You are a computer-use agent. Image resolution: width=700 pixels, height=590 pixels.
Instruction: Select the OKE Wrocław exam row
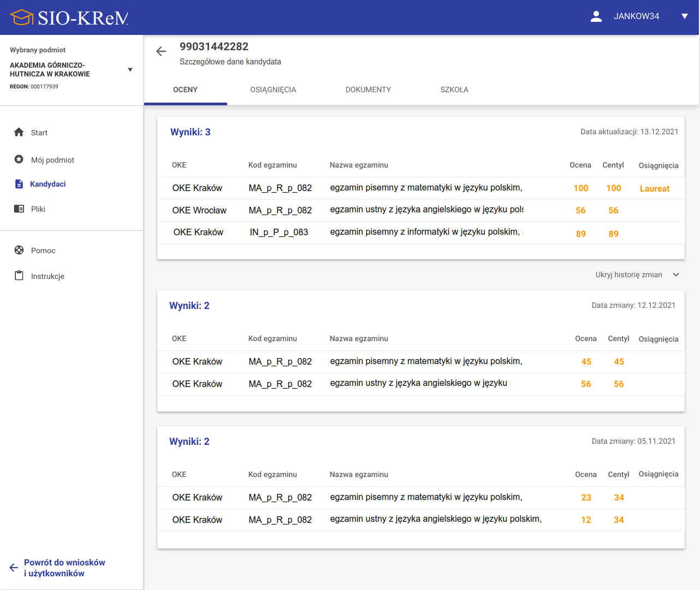pyautogui.click(x=199, y=210)
